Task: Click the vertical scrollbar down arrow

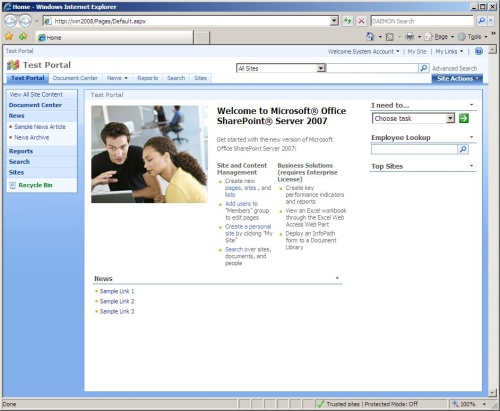Action: click(x=493, y=393)
